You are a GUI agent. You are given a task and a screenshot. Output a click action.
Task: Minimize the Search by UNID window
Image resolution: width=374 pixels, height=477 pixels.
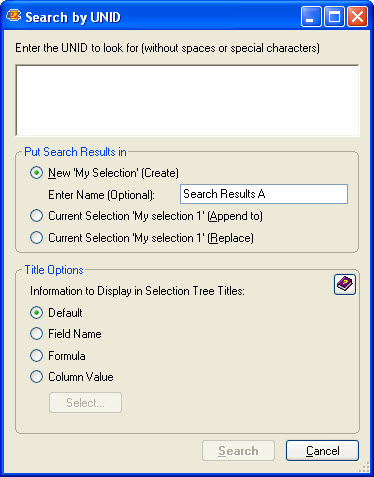tap(311, 16)
